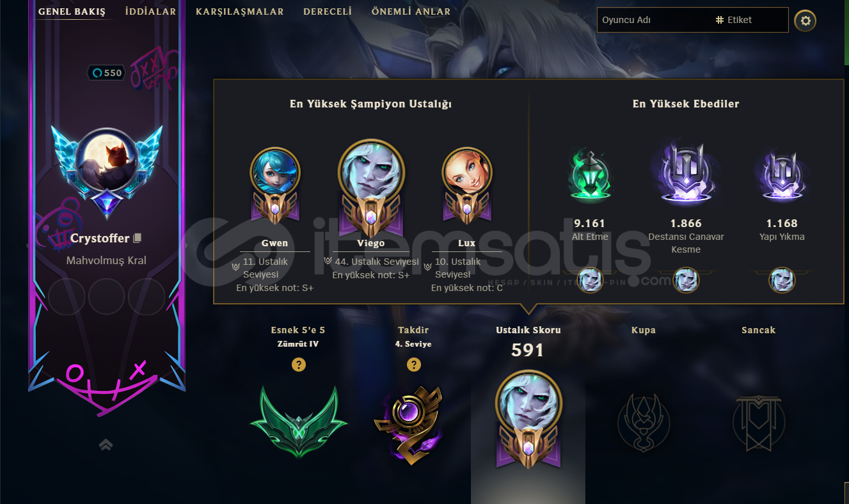Open the Dereceli tab

tap(328, 12)
